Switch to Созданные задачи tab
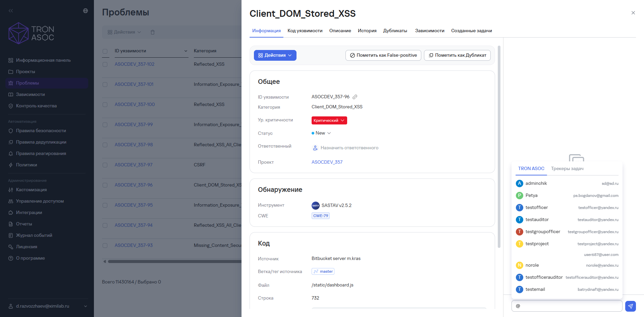644x317 pixels. click(471, 31)
